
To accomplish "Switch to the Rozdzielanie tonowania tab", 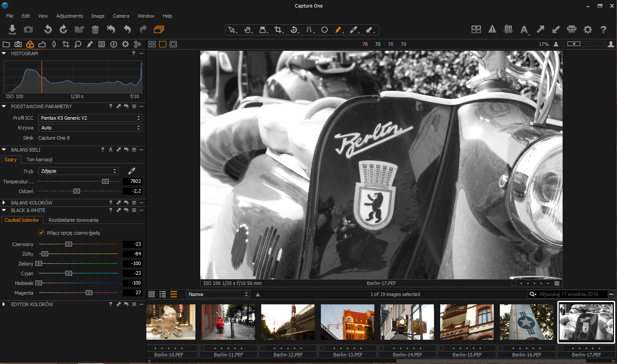I will coord(73,220).
